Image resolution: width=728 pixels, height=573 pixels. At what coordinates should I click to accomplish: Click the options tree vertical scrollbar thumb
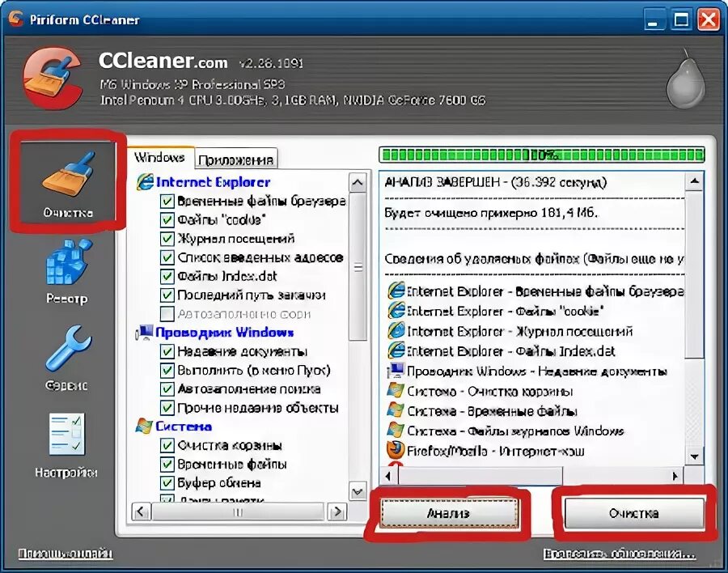point(358,267)
